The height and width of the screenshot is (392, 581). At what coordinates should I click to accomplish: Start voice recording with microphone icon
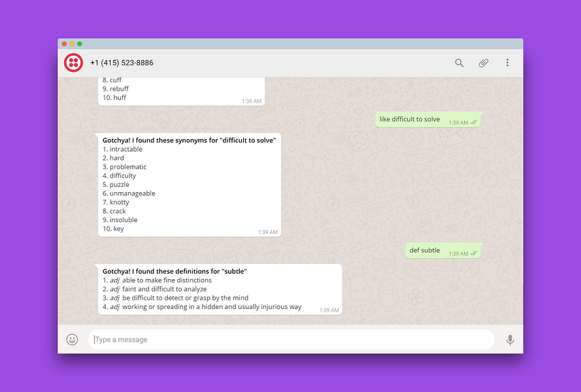pyautogui.click(x=510, y=340)
